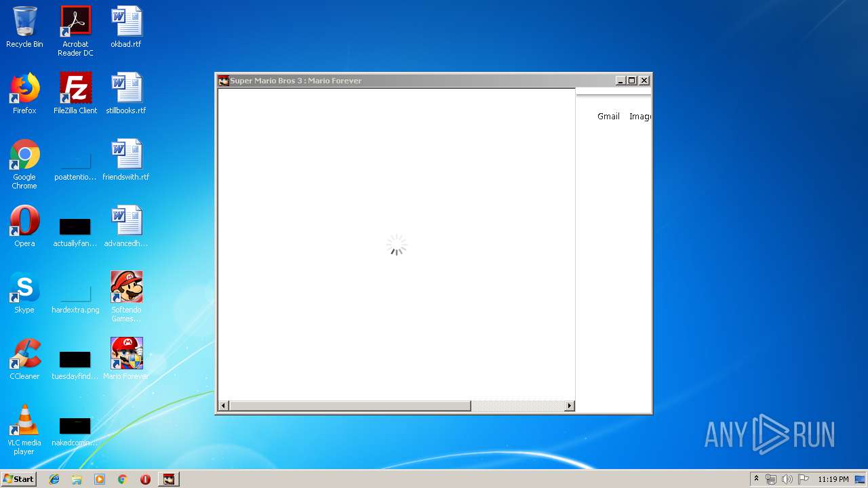Open the clock showing 11:19 PM
Screen dimensions: 868x488
click(833, 479)
